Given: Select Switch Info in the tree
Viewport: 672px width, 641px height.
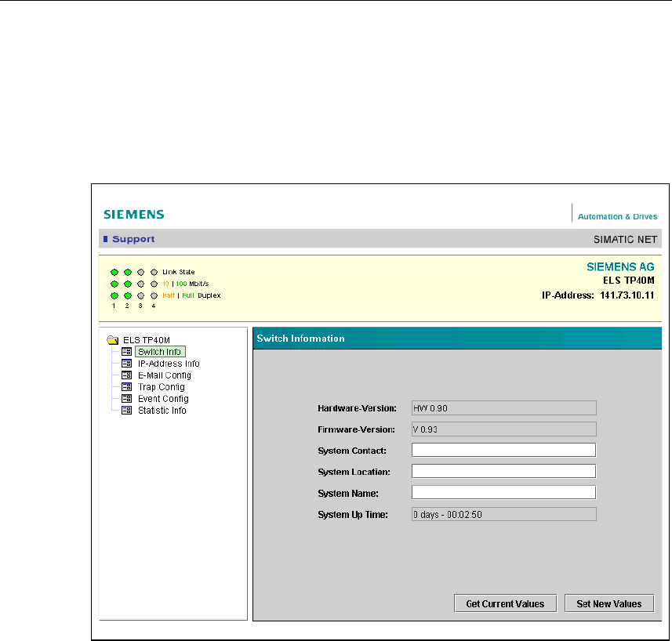Looking at the screenshot, I should pos(160,352).
